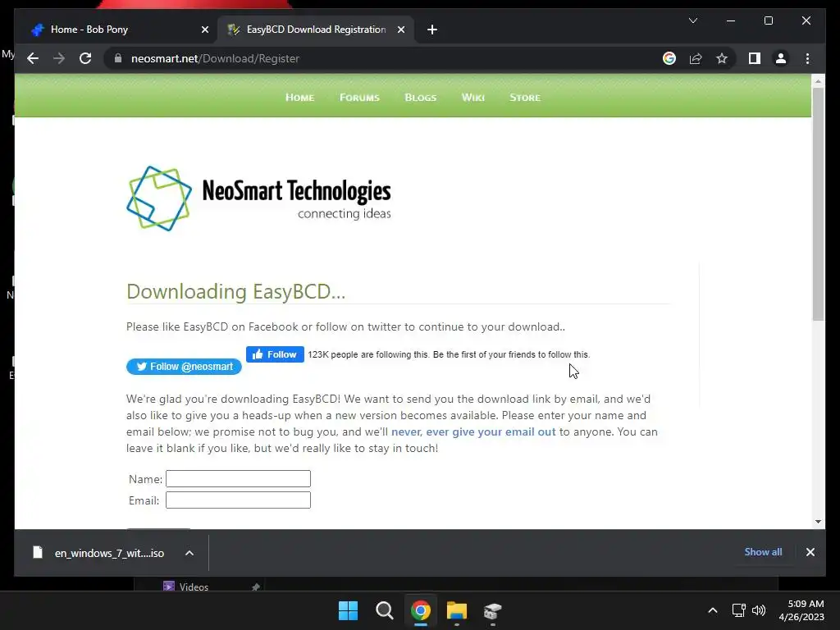840x630 pixels.
Task: Open the Windows Start menu
Action: (x=348, y=610)
